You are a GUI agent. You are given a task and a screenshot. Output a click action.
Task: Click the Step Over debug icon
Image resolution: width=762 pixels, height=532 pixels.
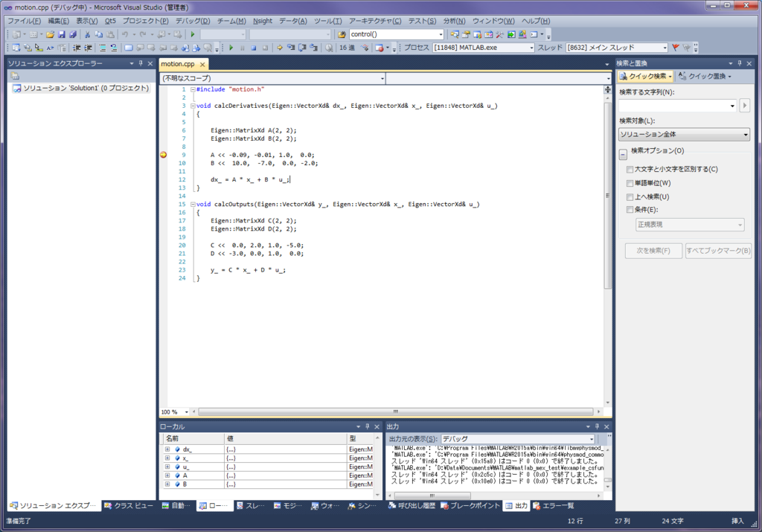(302, 48)
